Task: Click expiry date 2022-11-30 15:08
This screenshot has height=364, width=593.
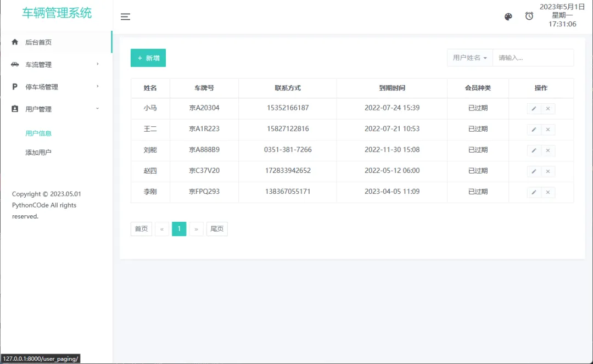Action: tap(392, 150)
